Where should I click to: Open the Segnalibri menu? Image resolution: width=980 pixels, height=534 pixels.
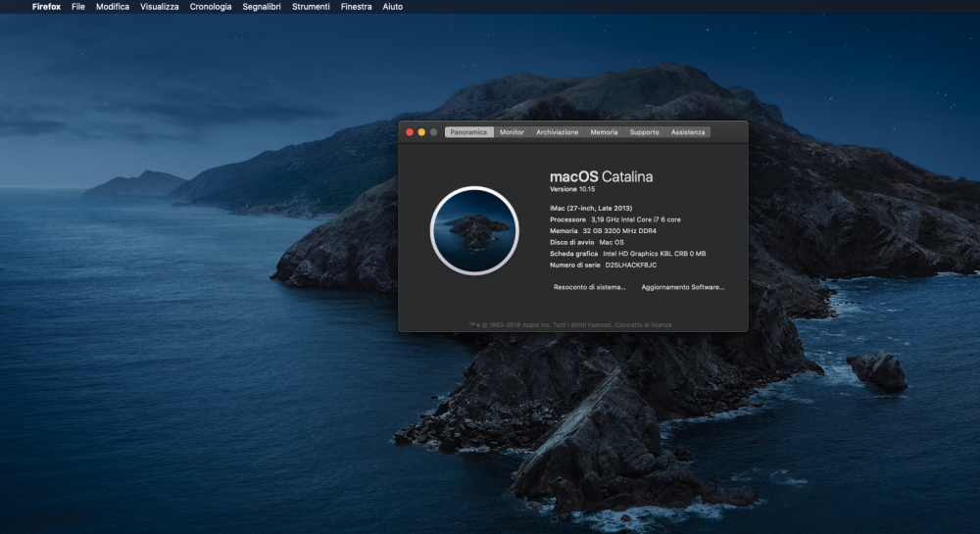tap(262, 7)
